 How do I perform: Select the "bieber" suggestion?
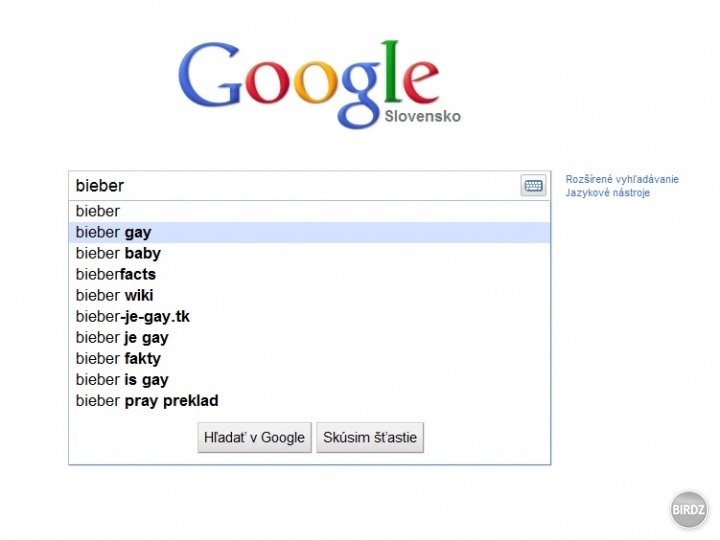309,211
